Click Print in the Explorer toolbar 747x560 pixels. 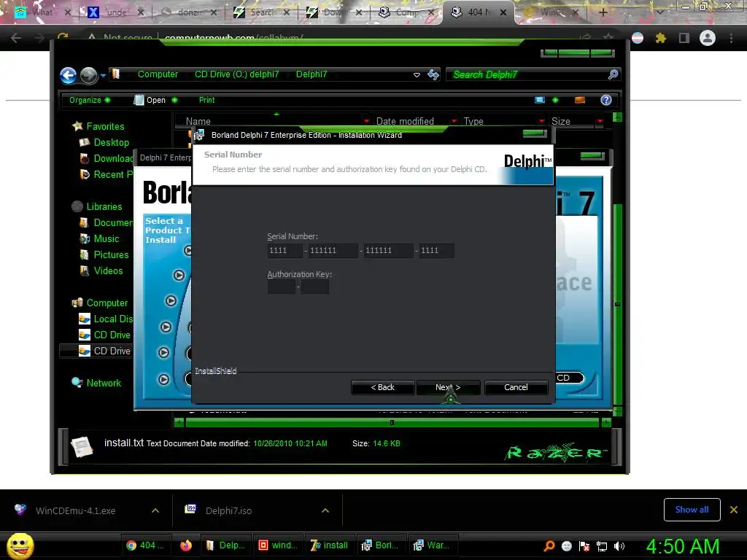(x=206, y=100)
